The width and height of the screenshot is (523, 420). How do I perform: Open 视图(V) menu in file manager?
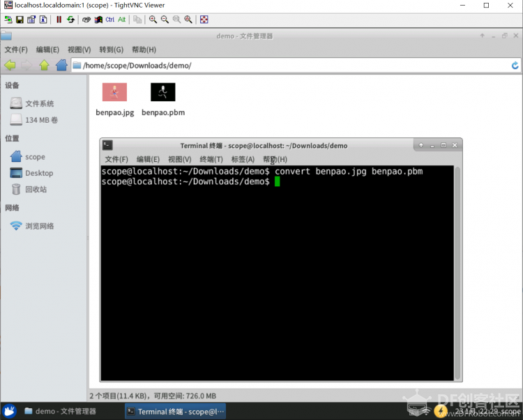click(79, 50)
